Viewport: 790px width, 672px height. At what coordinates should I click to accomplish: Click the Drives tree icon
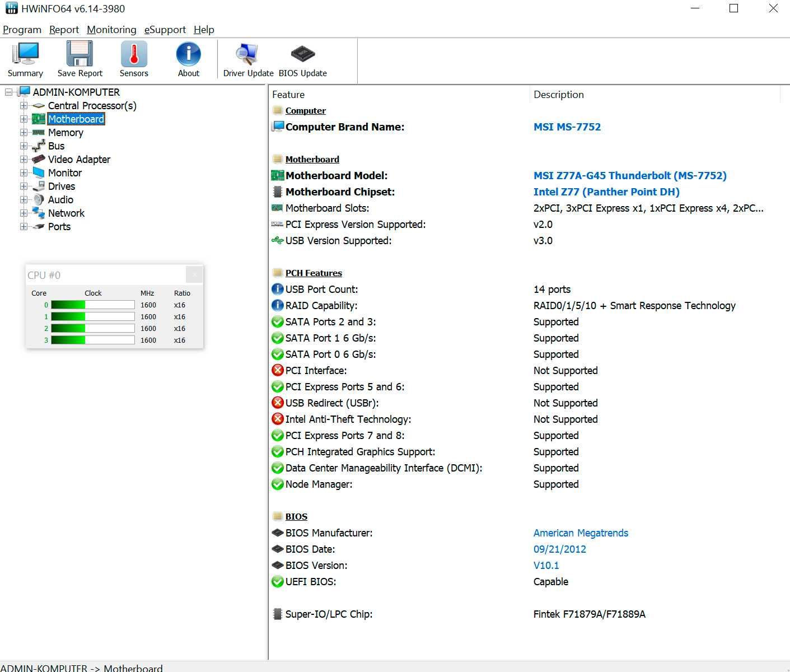tap(39, 186)
